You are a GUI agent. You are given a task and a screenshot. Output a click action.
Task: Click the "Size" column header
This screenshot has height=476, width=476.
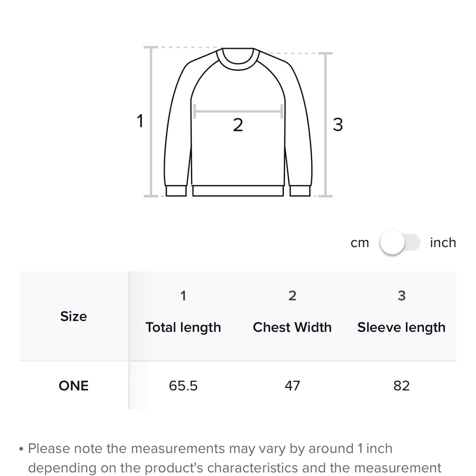(73, 316)
